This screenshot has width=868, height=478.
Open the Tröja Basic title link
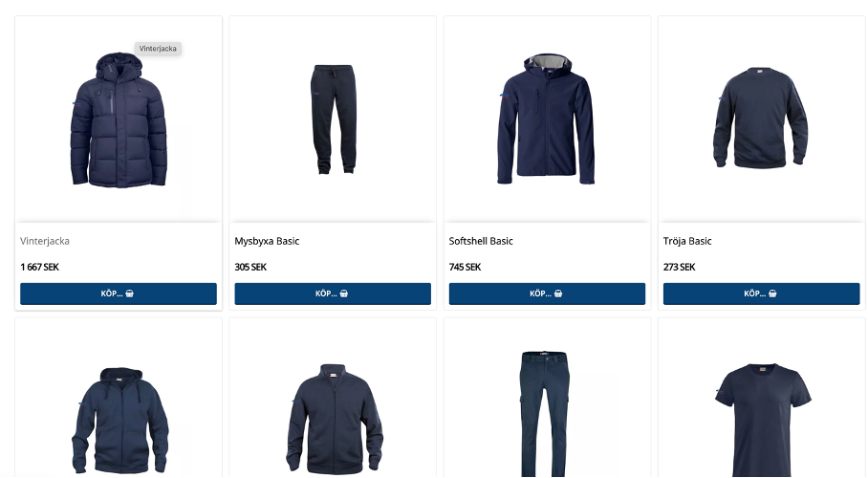(687, 241)
